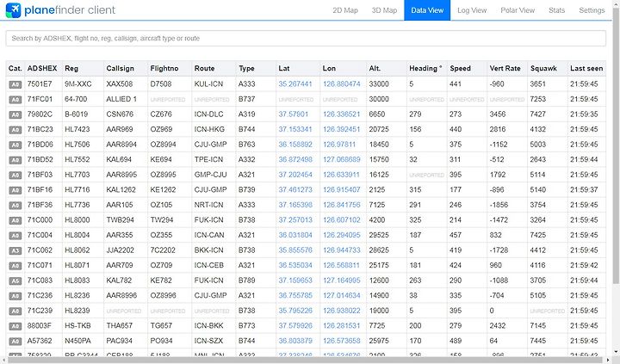The width and height of the screenshot is (620, 364).
Task: Click the A0 category badge for 7501E7
Action: pyautogui.click(x=15, y=84)
